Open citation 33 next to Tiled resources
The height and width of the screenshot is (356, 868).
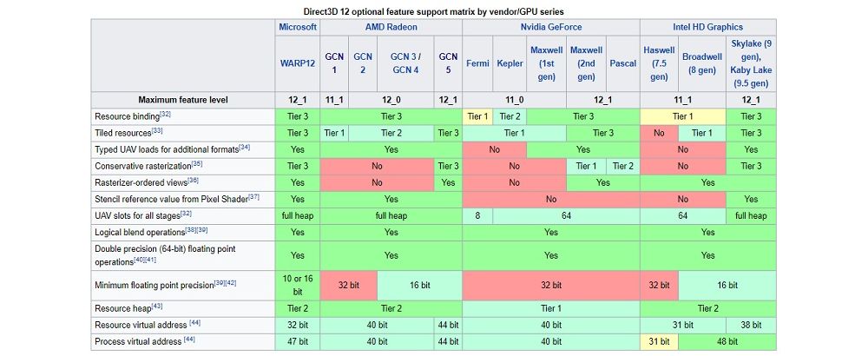157,130
